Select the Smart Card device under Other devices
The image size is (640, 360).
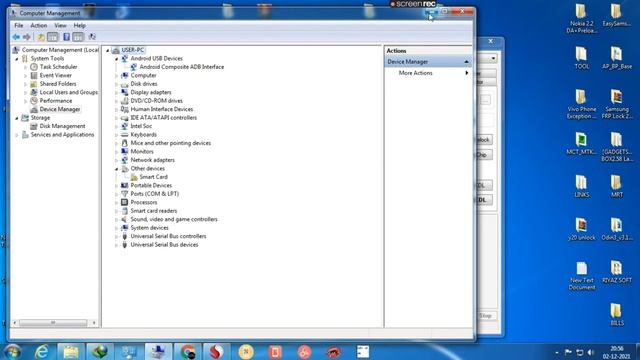[x=153, y=177]
